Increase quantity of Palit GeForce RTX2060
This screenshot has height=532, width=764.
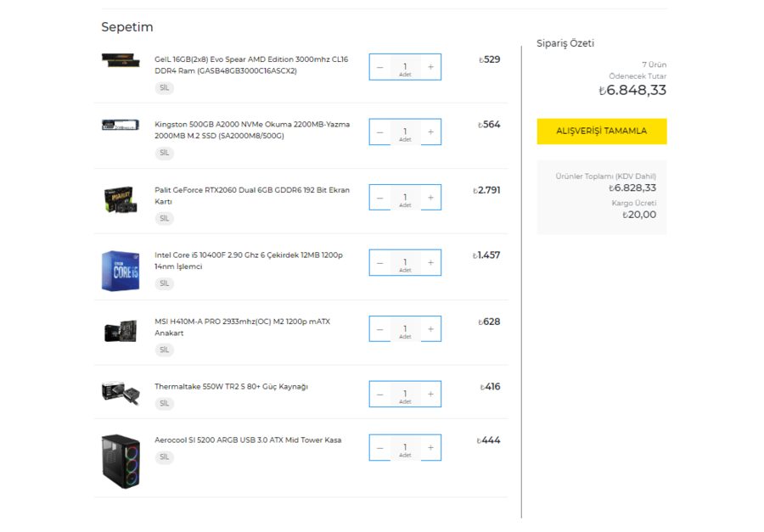(430, 198)
